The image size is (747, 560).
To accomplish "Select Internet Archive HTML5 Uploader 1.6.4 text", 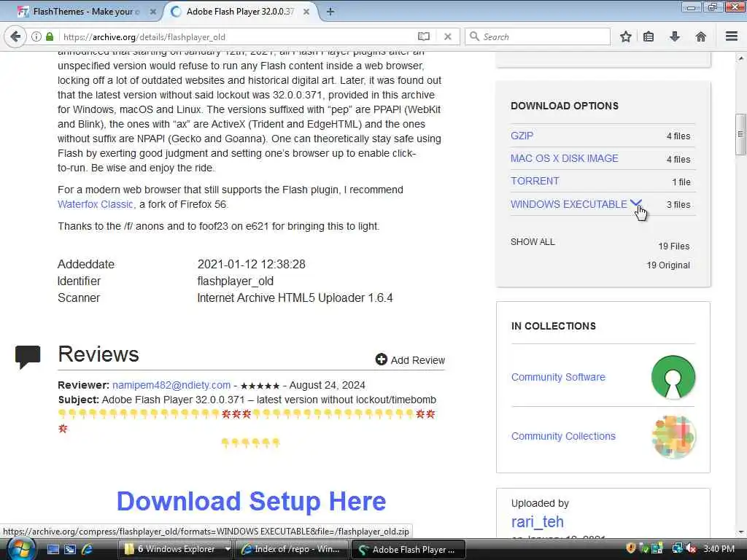I will tap(295, 298).
